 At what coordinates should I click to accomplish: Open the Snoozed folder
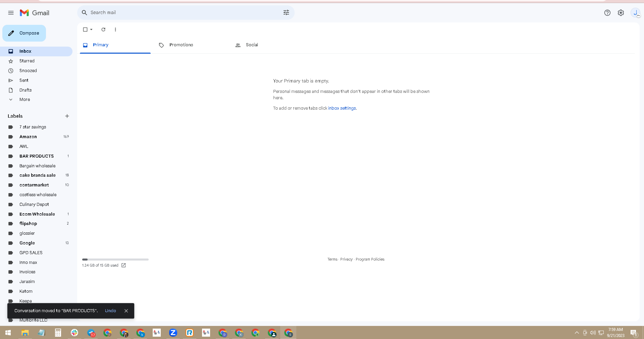click(x=36, y=71)
